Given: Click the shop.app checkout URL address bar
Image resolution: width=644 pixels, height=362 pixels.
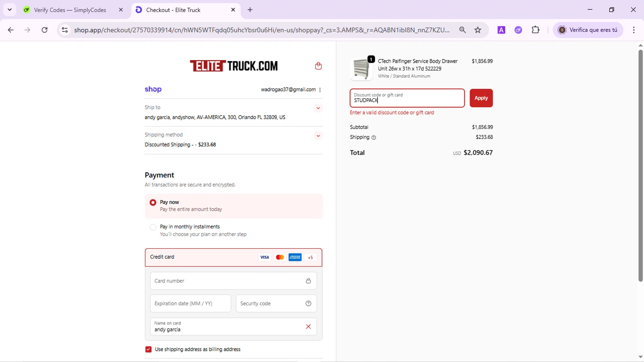Looking at the screenshot, I should point(261,30).
